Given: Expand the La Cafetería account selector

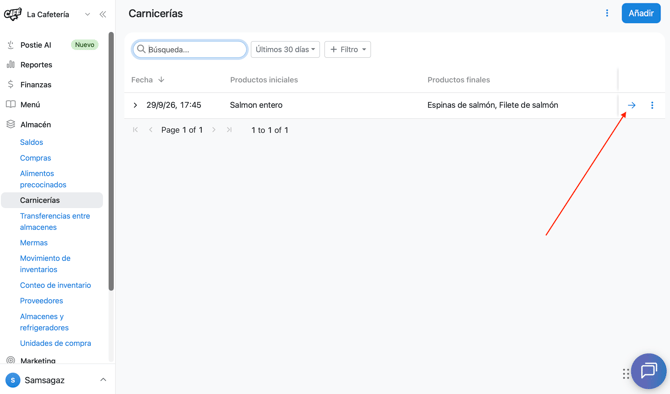Looking at the screenshot, I should click(x=87, y=14).
